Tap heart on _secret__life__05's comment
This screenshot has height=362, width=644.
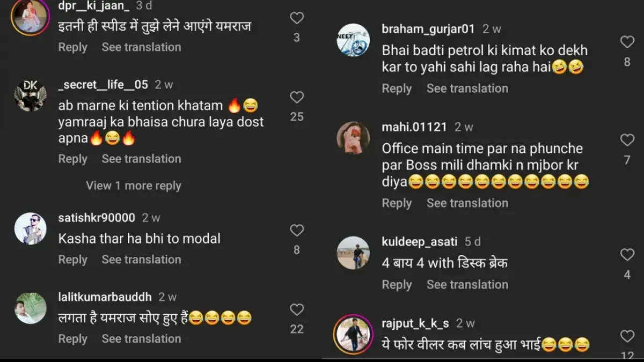point(297,98)
